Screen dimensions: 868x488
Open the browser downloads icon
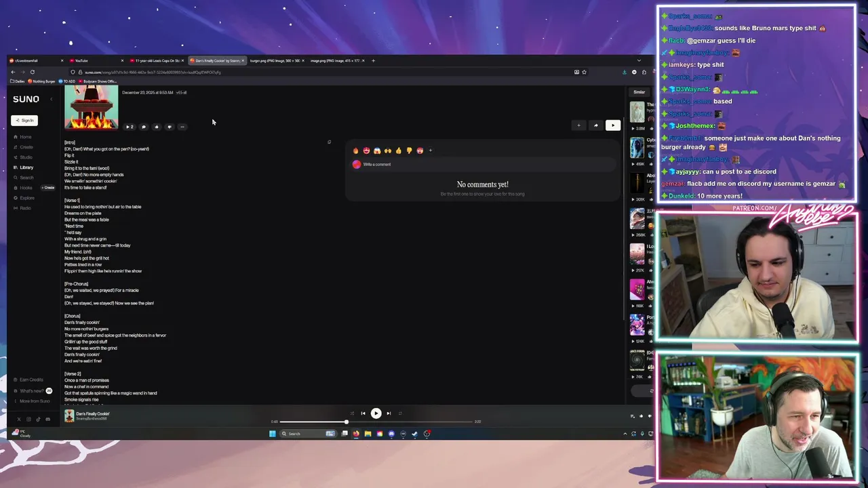point(625,72)
